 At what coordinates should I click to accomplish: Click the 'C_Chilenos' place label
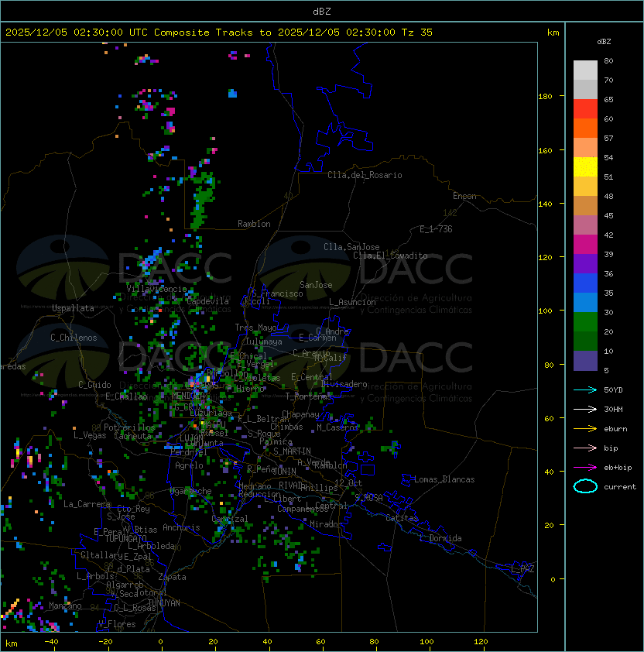tap(74, 338)
